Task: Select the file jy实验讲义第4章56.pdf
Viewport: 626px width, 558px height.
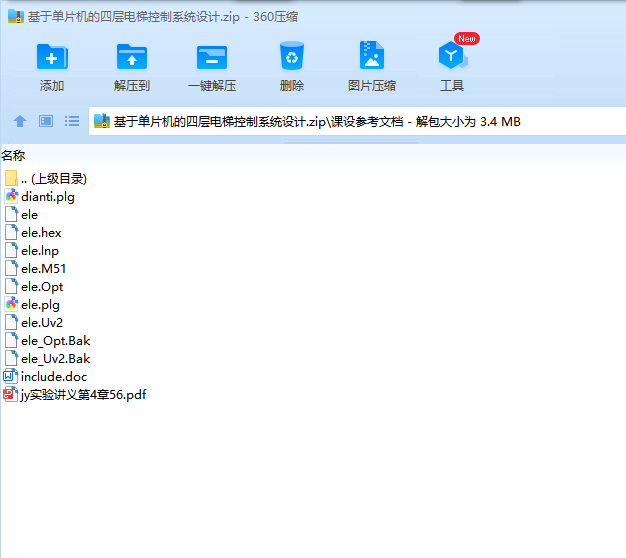Action: [83, 395]
